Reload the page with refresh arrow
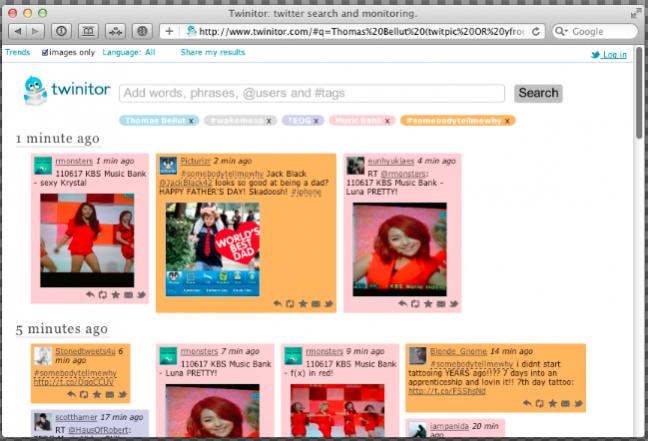The height and width of the screenshot is (441, 648). 536,31
